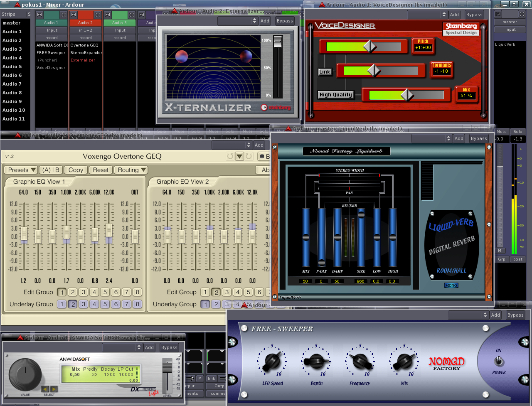Click the post button on master strip
This screenshot has height=406, width=532.
click(518, 259)
